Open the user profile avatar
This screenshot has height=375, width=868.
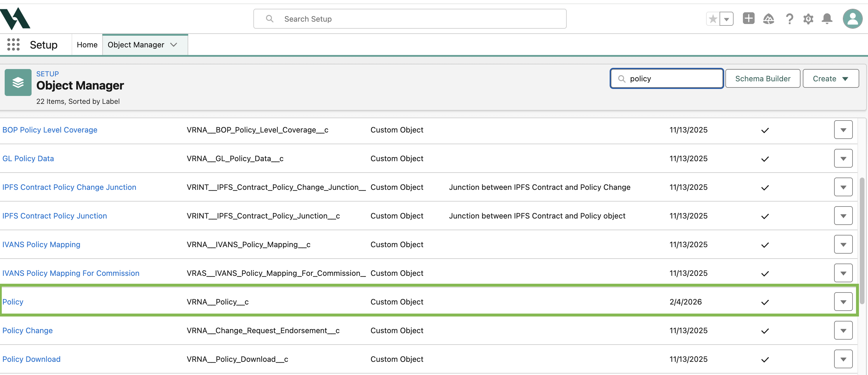pyautogui.click(x=853, y=19)
